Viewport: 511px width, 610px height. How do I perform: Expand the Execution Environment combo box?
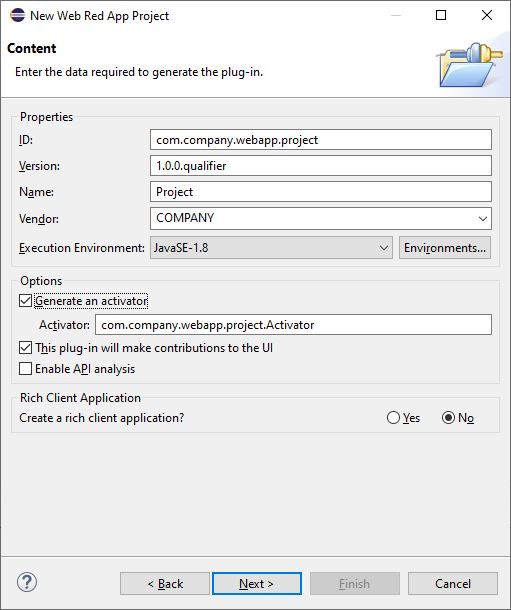click(271, 248)
